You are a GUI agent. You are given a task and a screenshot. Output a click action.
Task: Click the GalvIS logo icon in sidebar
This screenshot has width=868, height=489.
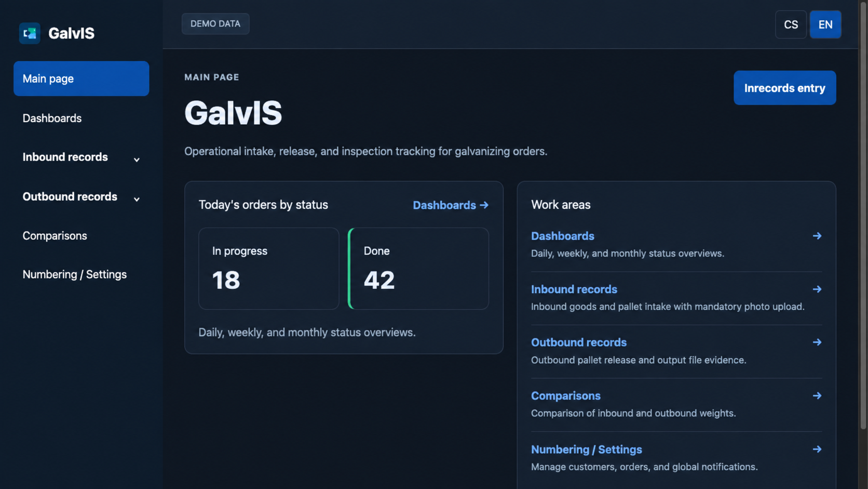(30, 33)
